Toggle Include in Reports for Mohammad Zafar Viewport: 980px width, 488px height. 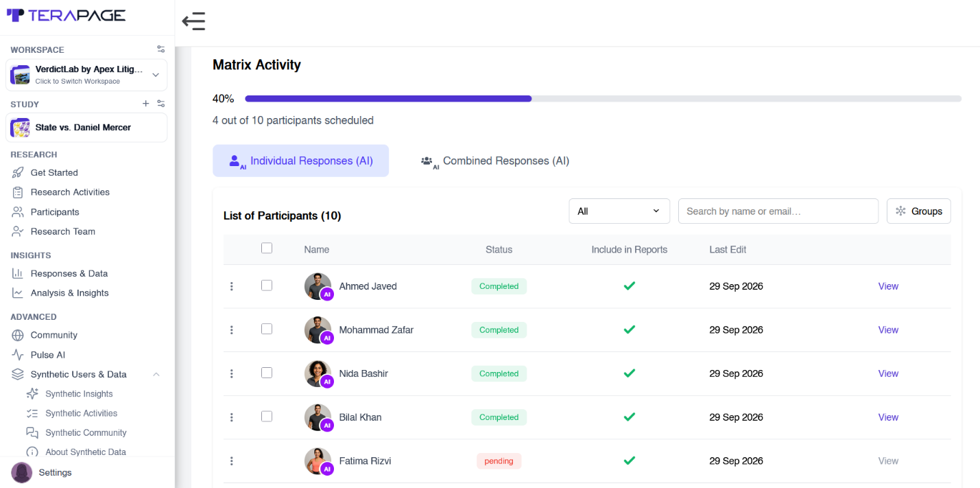tap(630, 330)
